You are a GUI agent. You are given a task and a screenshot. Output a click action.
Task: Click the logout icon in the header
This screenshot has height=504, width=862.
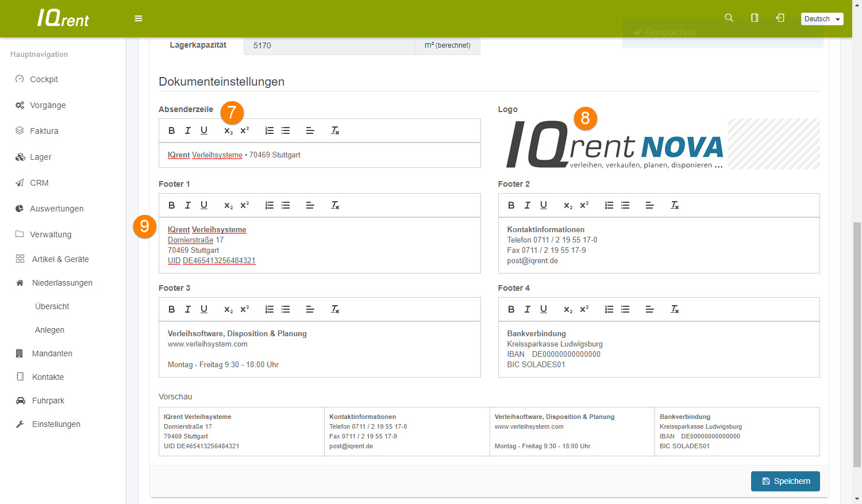tap(780, 18)
